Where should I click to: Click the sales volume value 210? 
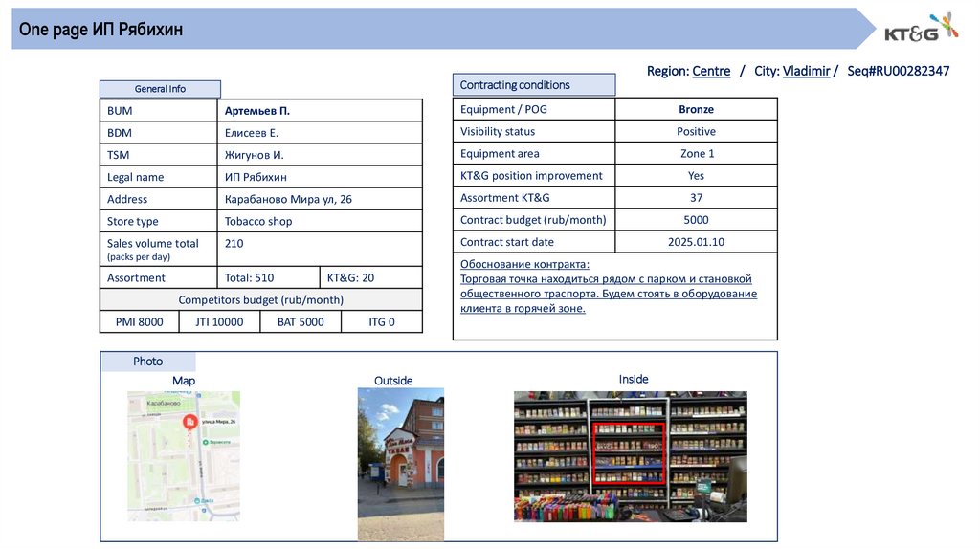click(x=234, y=244)
